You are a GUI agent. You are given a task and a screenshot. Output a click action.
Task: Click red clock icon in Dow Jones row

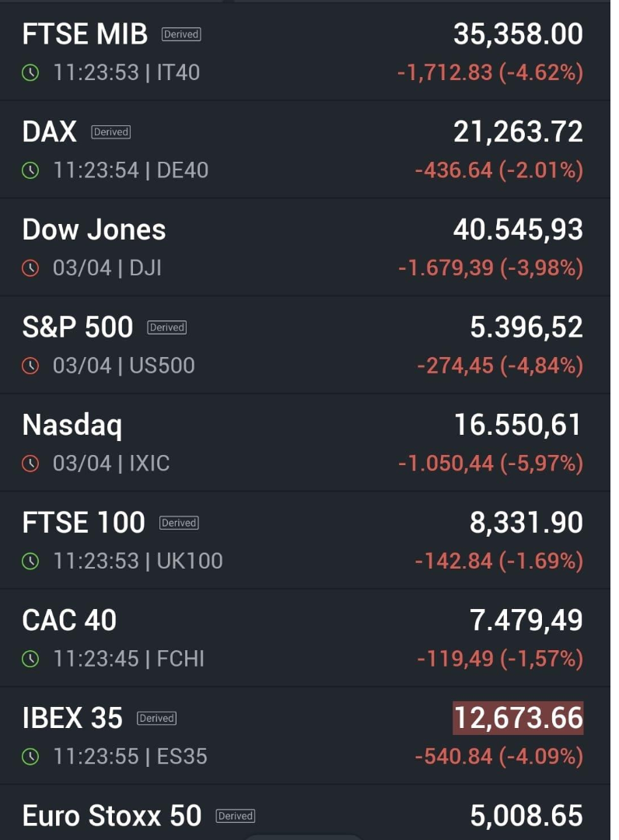(30, 268)
